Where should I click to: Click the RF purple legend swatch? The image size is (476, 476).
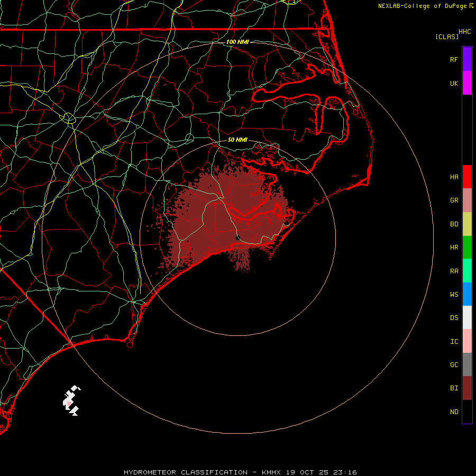pyautogui.click(x=467, y=59)
